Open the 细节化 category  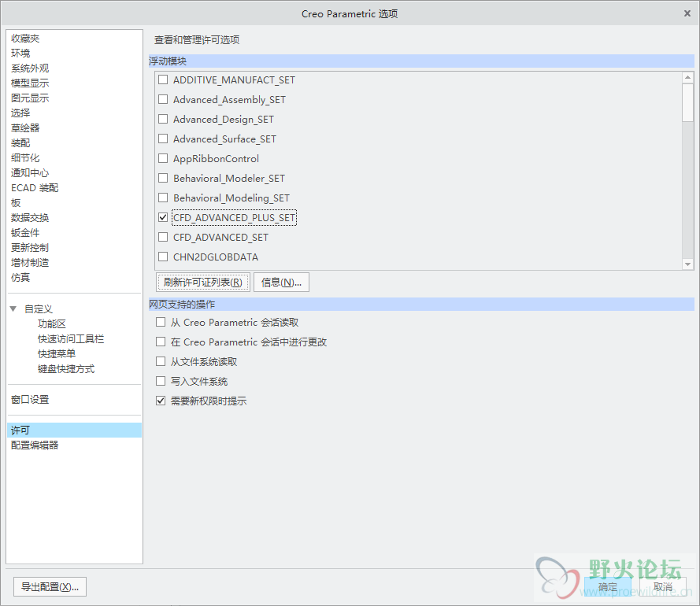[x=25, y=158]
